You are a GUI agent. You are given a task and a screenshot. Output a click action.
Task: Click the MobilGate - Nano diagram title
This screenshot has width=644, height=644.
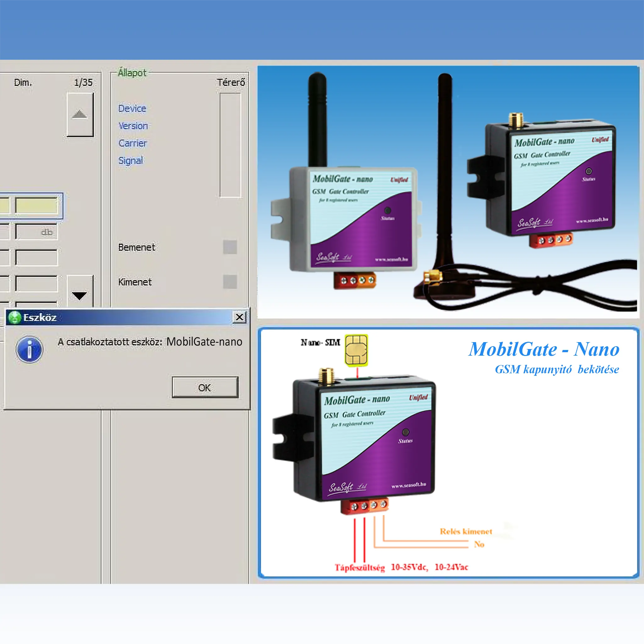544,349
